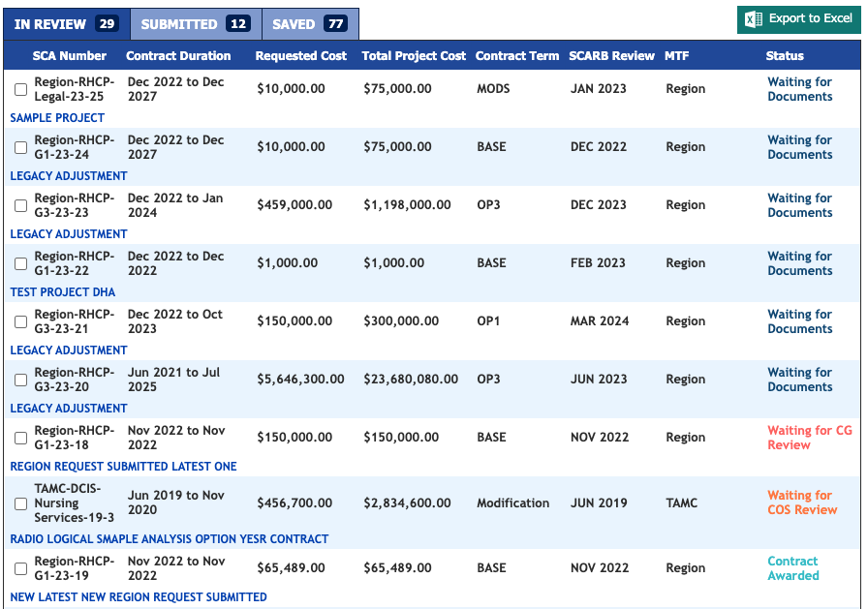This screenshot has width=868, height=609.
Task: Click Waiting for Documents status for Region-RHCP-Legal-23-25
Action: (799, 89)
